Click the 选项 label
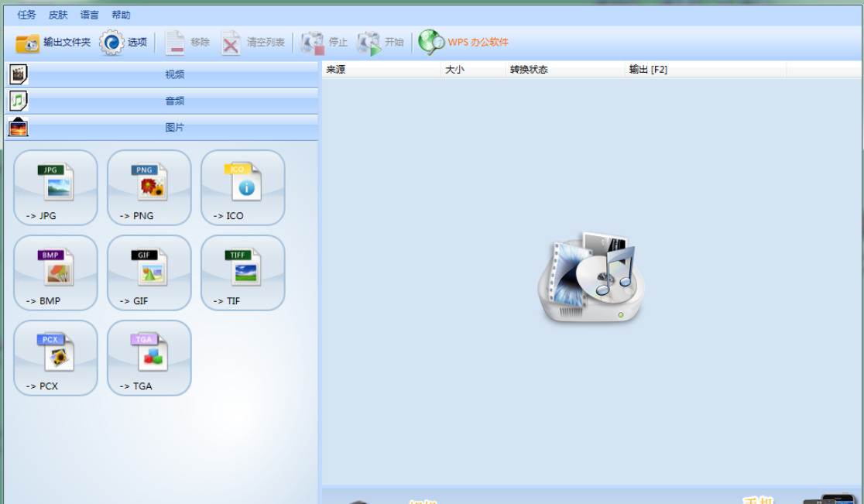The width and height of the screenshot is (864, 504). 137,42
